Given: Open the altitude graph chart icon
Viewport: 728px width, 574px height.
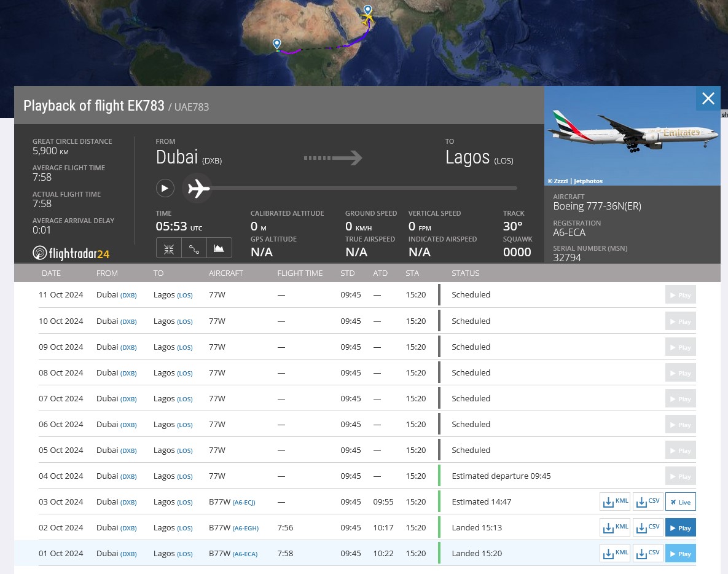Looking at the screenshot, I should (x=219, y=249).
